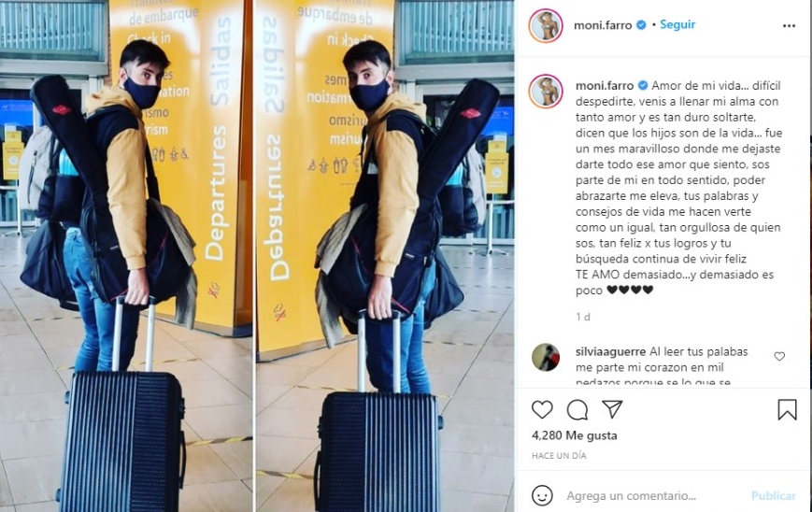
Task: Open moni.farro profile from header username
Action: click(603, 25)
